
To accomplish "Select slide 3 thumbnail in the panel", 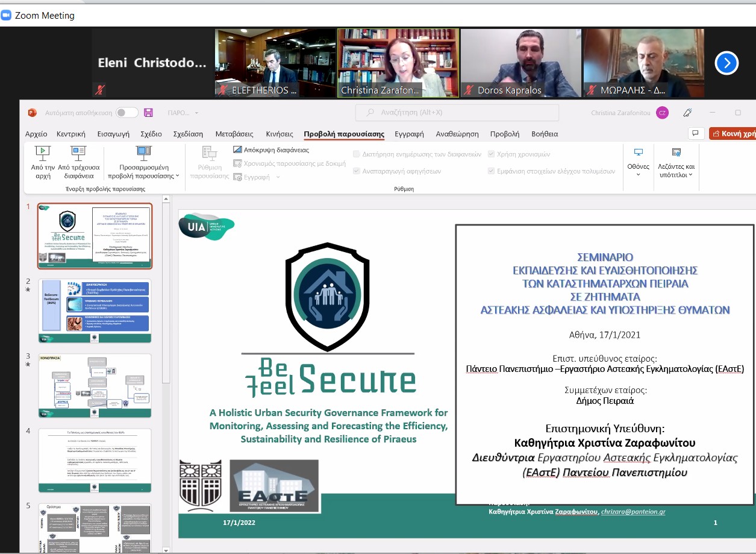I will pyautogui.click(x=95, y=386).
